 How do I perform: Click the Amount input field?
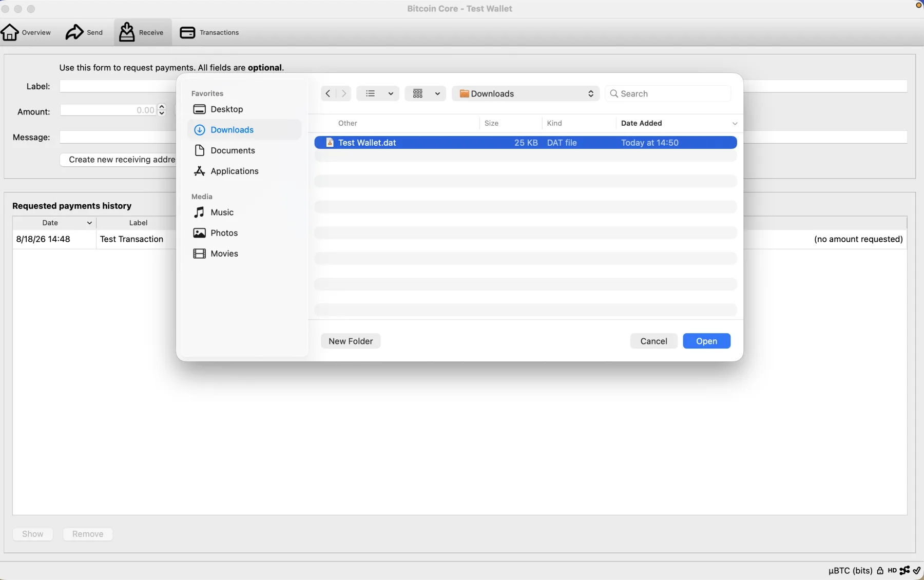[x=108, y=110]
